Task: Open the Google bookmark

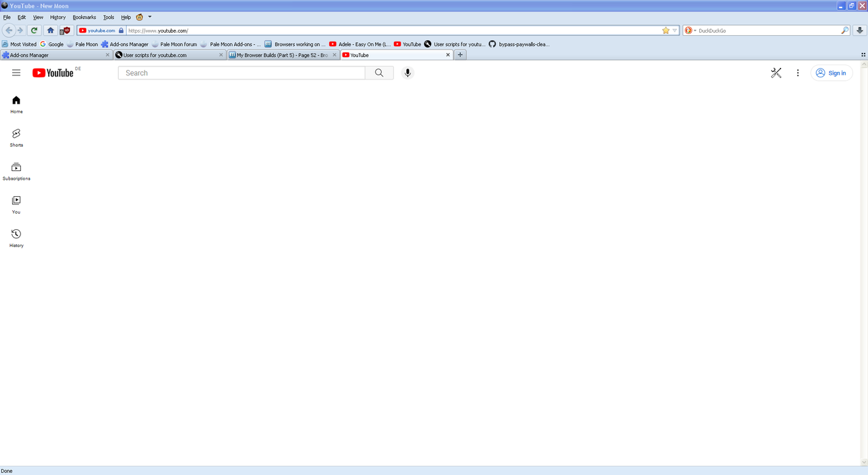Action: pyautogui.click(x=52, y=44)
